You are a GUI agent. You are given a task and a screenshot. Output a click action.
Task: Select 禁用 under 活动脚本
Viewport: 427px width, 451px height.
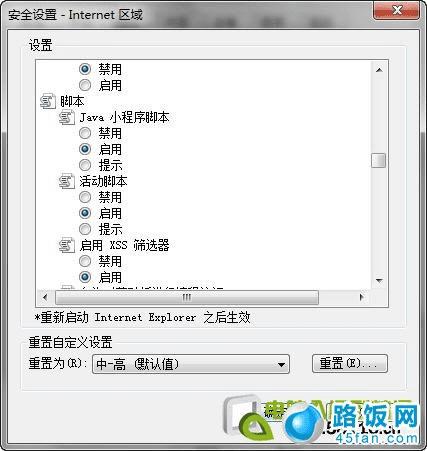85,197
